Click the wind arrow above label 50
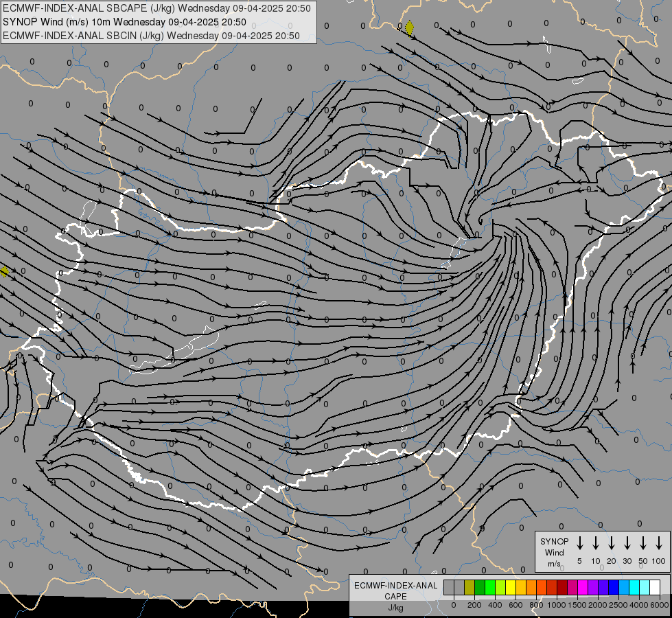 643,543
